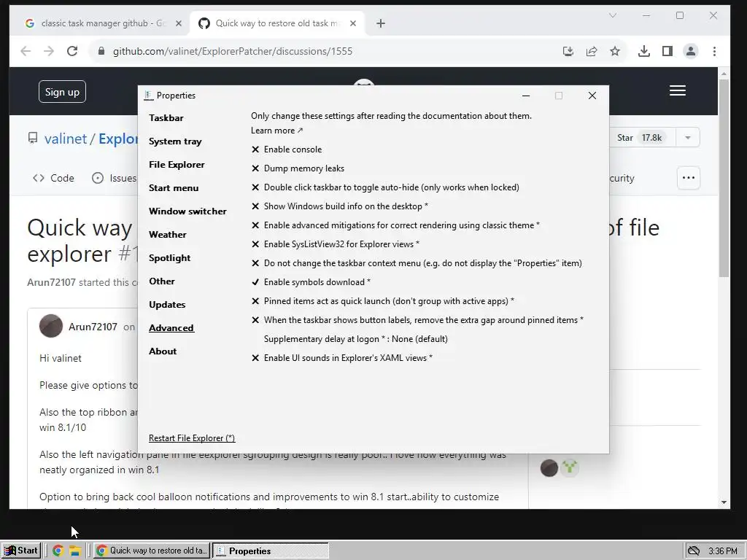The height and width of the screenshot is (560, 747).
Task: Click the GitHub Sign up button
Action: 63,92
